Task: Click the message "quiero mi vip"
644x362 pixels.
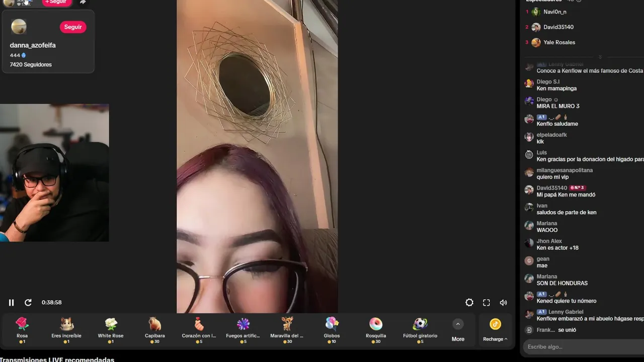Action: [552, 177]
